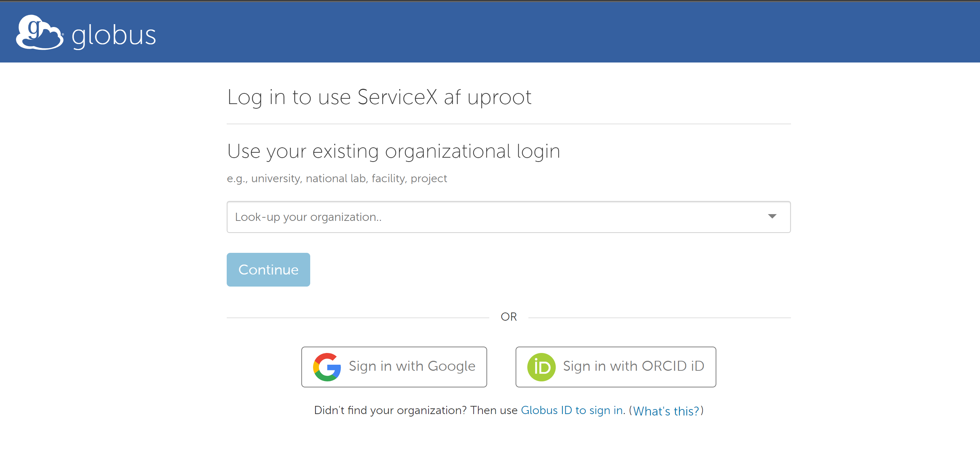This screenshot has width=980, height=473.
Task: Click 'Use your existing organizational login' heading
Action: 393,151
